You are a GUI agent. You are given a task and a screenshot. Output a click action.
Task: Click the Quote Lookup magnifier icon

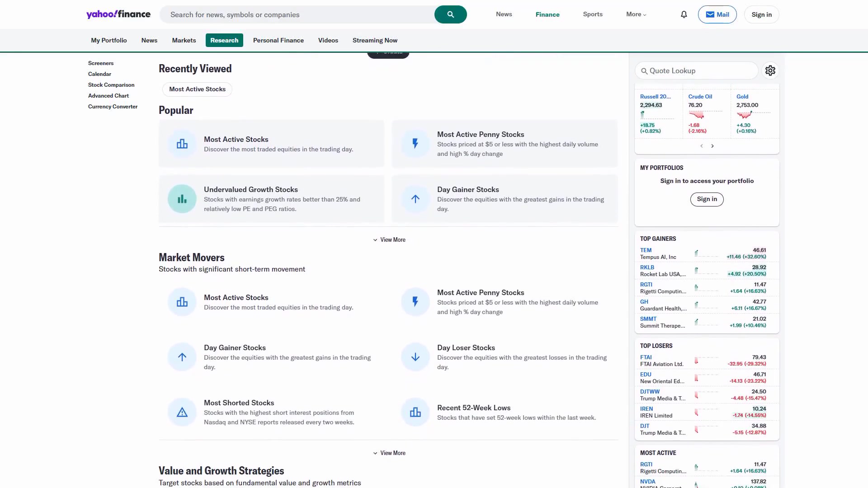click(644, 71)
